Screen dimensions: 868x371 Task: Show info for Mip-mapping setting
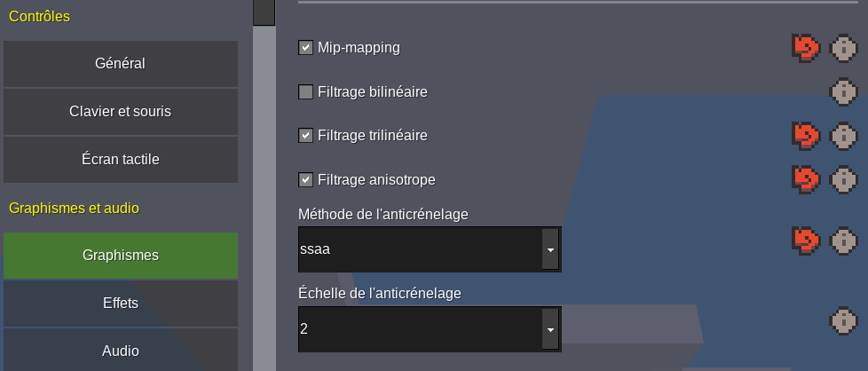point(843,48)
